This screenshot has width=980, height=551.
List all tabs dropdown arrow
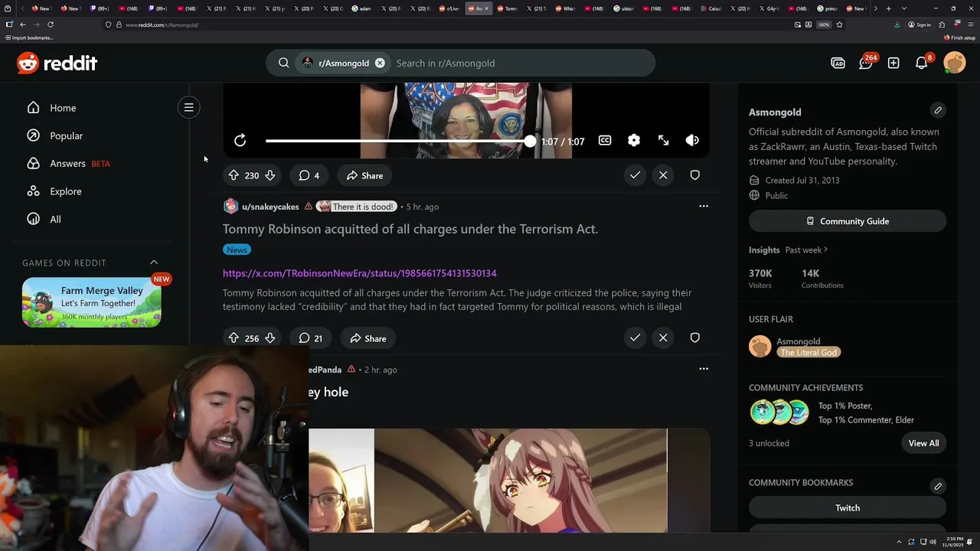[904, 8]
